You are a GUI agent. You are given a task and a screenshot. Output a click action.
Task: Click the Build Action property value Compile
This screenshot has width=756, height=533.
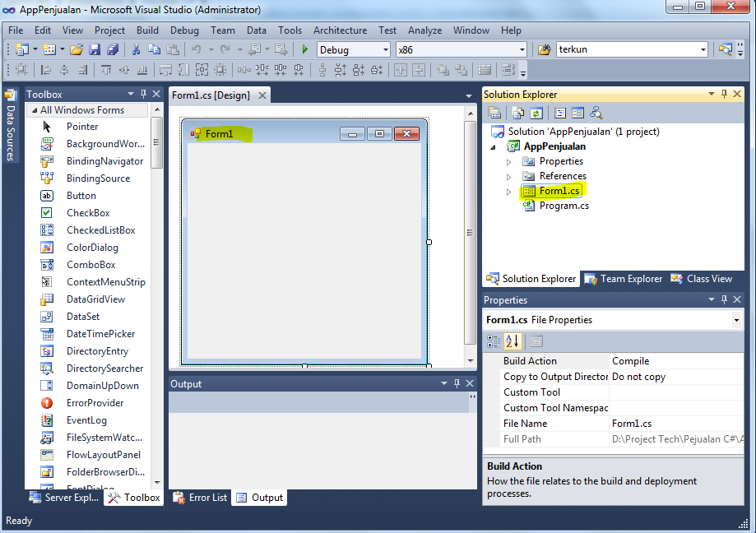[676, 361]
